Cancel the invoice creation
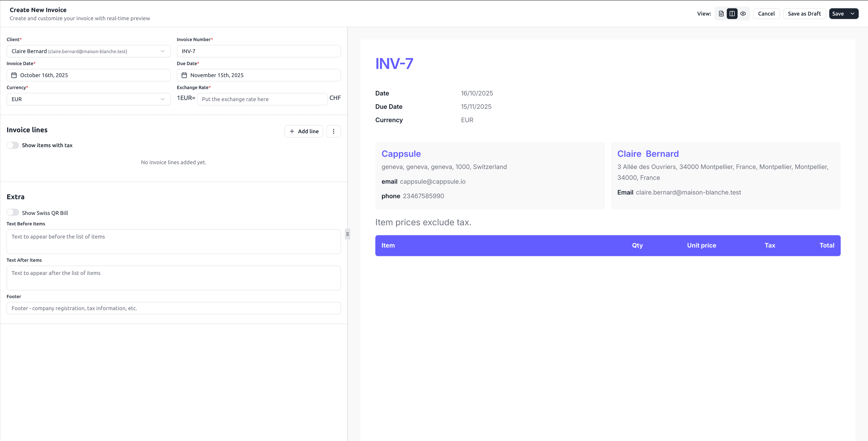 pos(767,14)
